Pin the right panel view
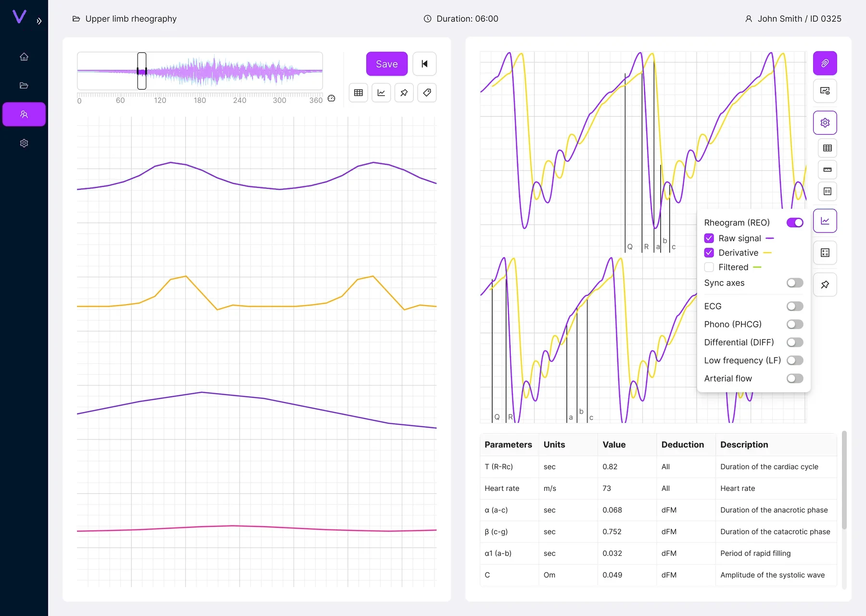The height and width of the screenshot is (616, 866). [825, 284]
